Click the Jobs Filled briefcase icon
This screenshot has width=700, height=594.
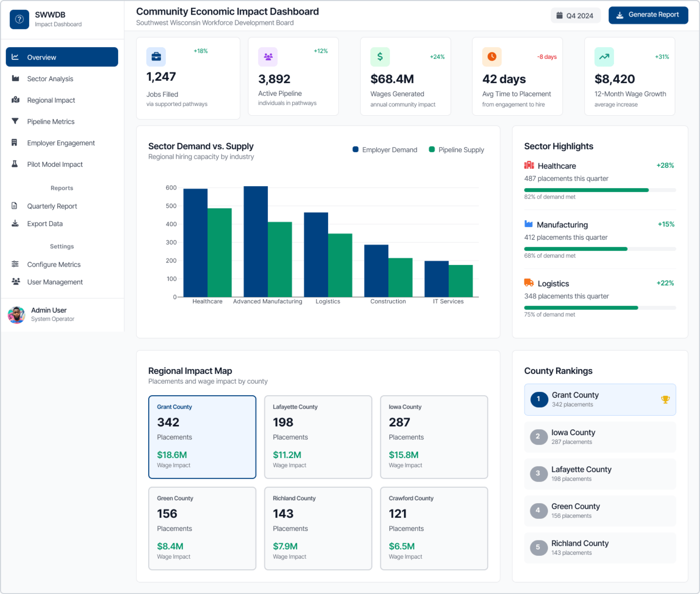click(156, 56)
